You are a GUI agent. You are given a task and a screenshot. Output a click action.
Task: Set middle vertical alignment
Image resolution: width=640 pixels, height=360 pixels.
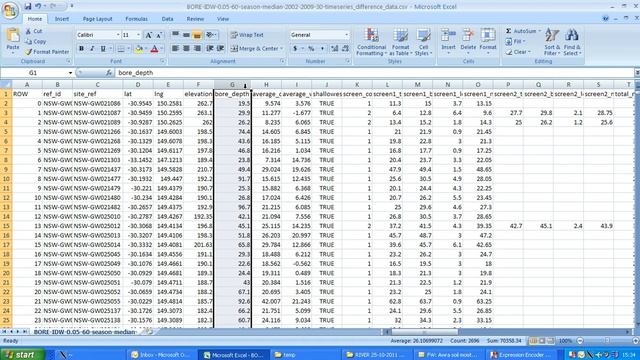point(186,35)
